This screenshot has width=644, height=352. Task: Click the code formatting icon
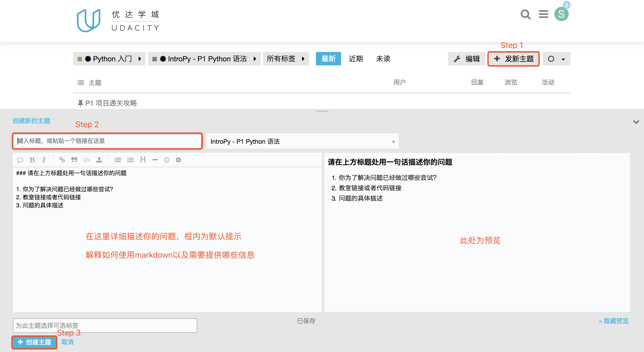pos(87,160)
